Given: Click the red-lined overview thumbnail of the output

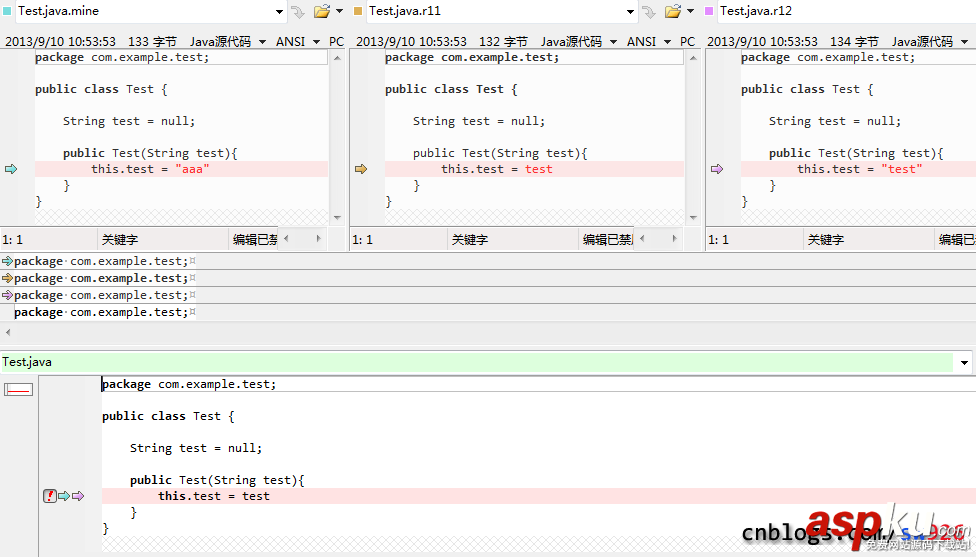Looking at the screenshot, I should 19,390.
